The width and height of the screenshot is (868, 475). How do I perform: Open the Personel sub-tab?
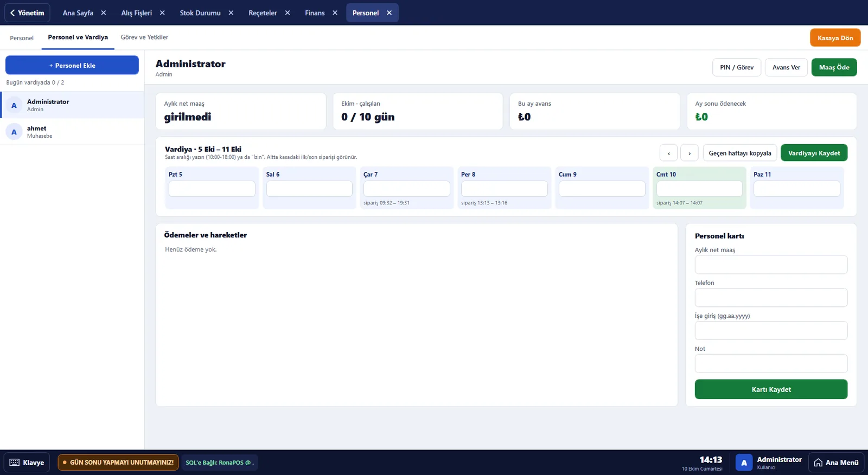tap(22, 38)
